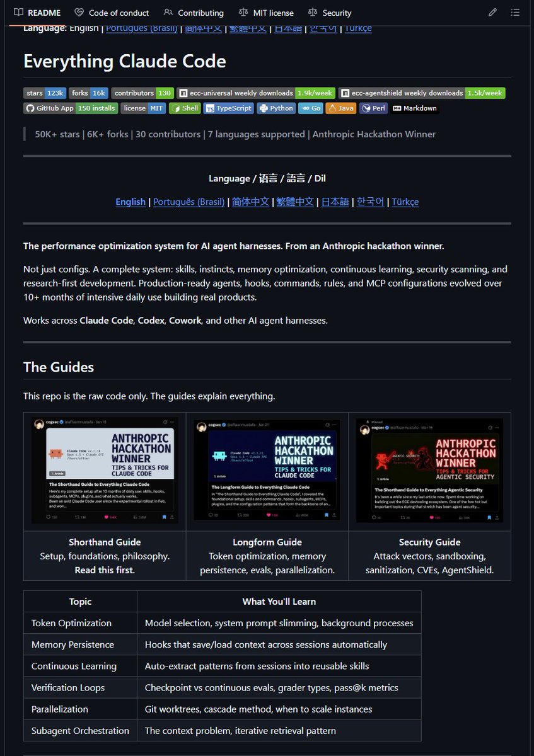Screen dimensions: 534x756
Task: Click the Longform Guide caption title
Action: pyautogui.click(x=267, y=542)
